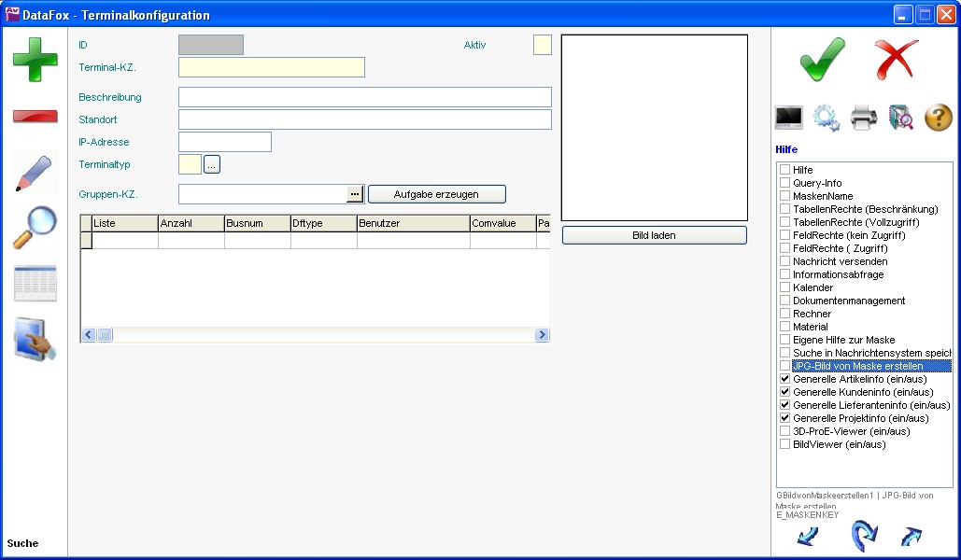Toggle the Aktiv checkbox
The image size is (961, 560).
point(542,45)
